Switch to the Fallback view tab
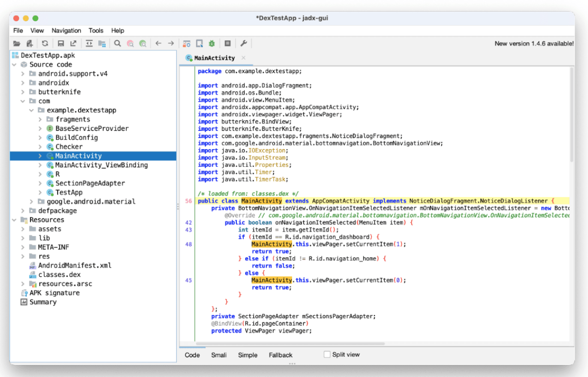The height and width of the screenshot is (377, 588). click(x=281, y=355)
